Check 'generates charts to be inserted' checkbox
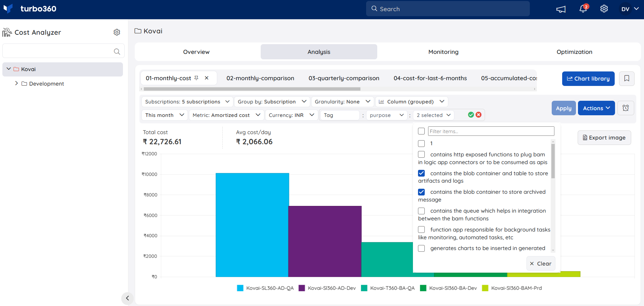The width and height of the screenshot is (644, 306). (x=421, y=248)
